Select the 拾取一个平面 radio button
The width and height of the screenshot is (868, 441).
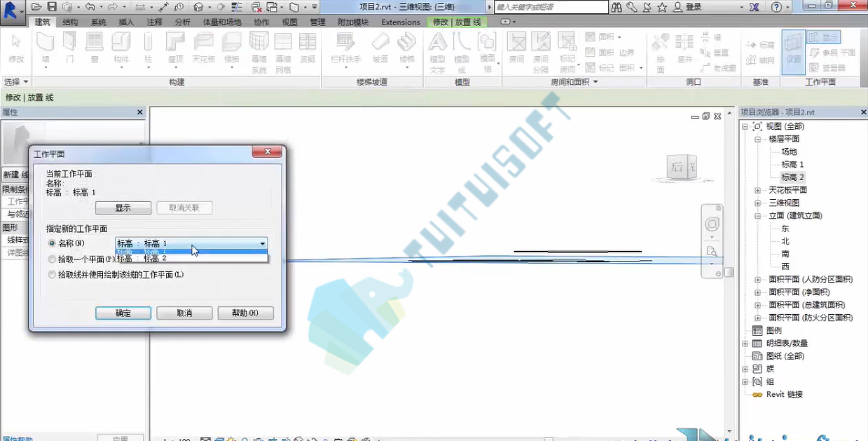click(52, 259)
